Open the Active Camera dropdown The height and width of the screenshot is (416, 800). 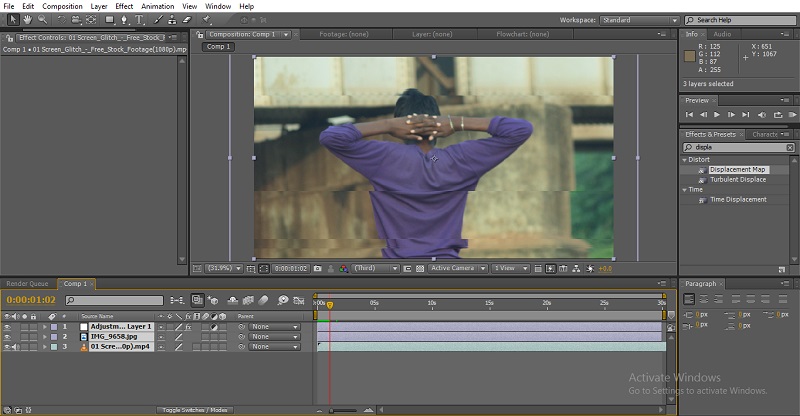tap(458, 268)
